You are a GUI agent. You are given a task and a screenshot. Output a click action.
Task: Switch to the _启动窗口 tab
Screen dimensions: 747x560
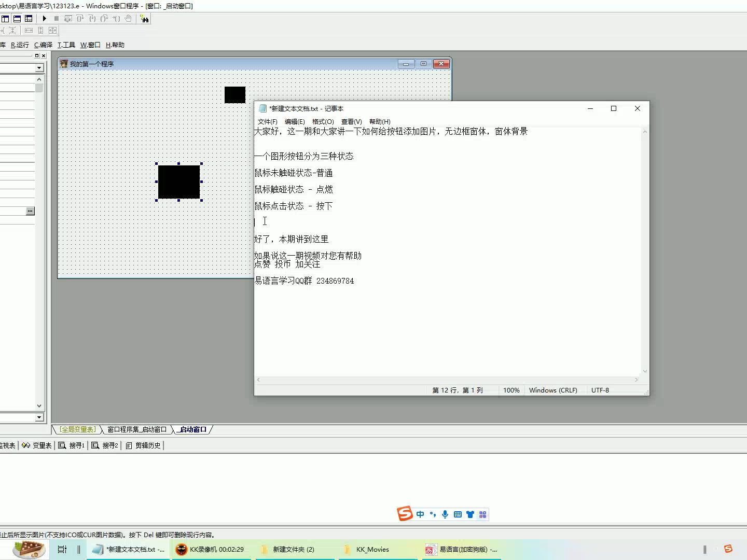(x=192, y=429)
